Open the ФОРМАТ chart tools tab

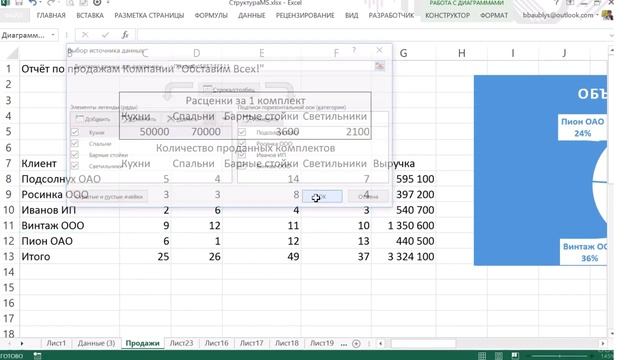[x=494, y=16]
